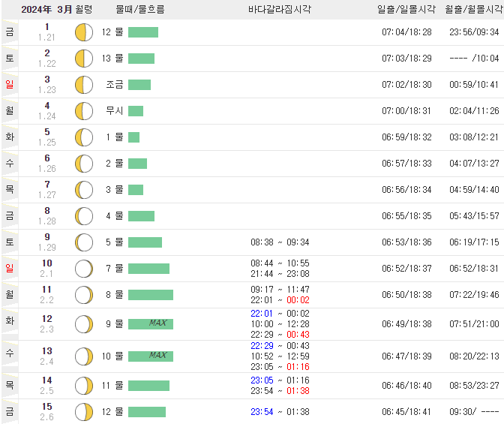Click the moon phase icon for March 6
This screenshot has height=424, width=504.
(x=84, y=164)
